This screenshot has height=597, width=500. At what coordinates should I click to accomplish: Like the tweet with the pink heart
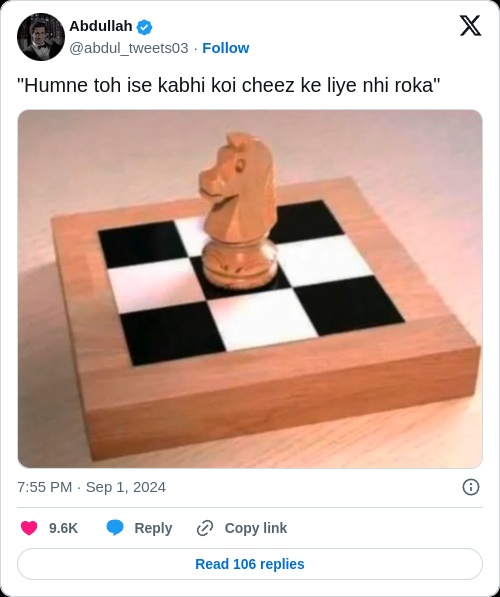(x=29, y=528)
